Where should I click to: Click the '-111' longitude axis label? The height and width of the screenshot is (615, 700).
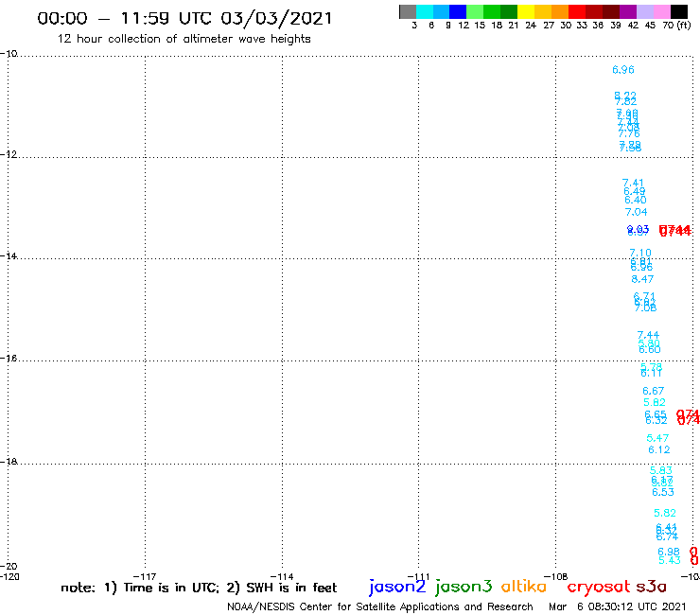418,576
